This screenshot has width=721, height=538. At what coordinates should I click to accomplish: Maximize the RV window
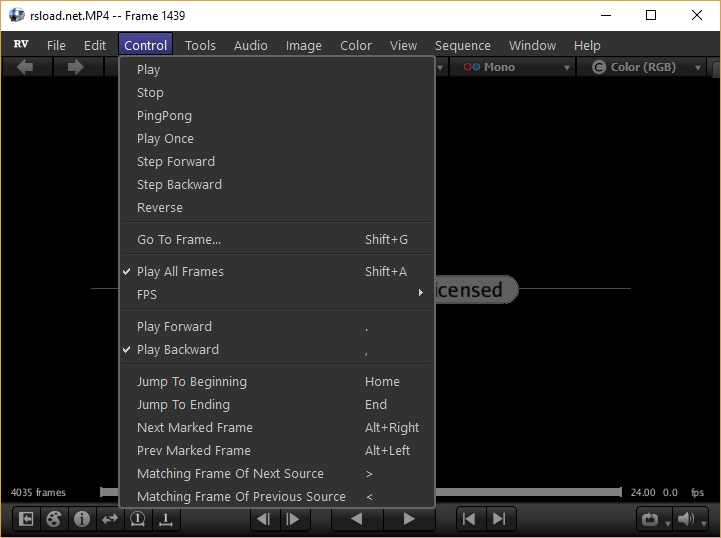click(651, 15)
